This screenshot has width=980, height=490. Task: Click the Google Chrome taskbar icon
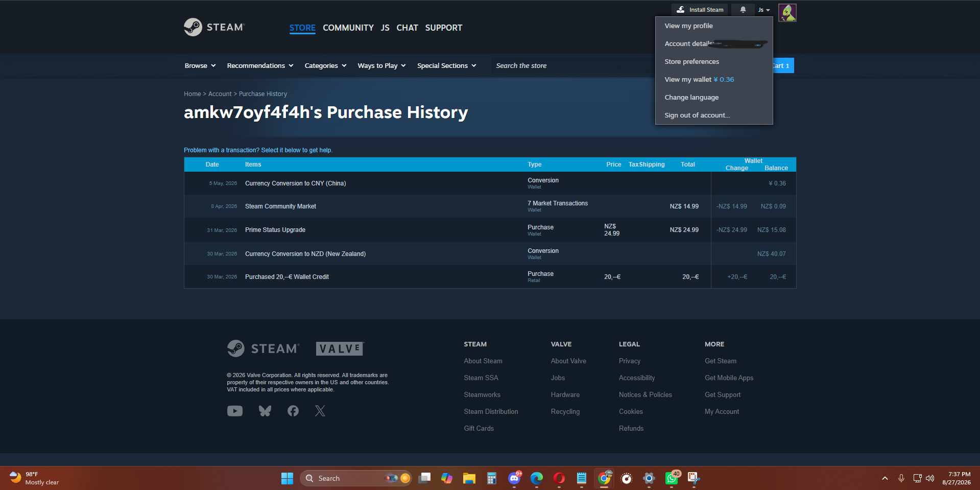pos(604,478)
